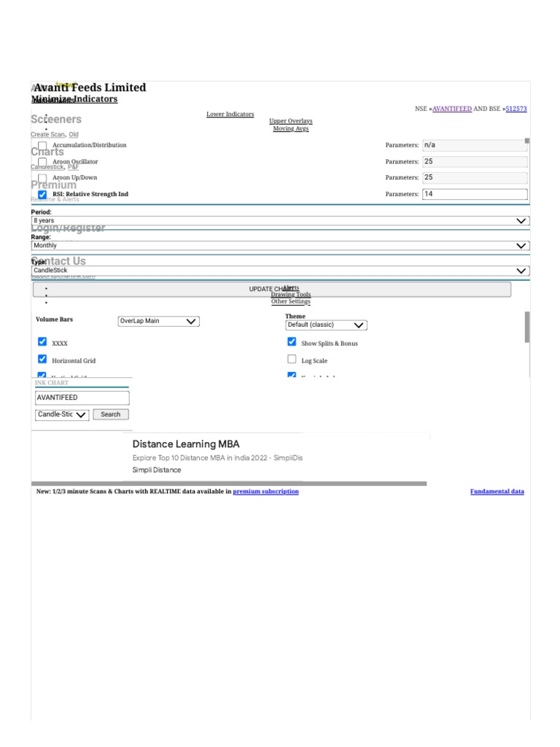Click the Screeners heading
The width and height of the screenshot is (560, 747).
56,119
